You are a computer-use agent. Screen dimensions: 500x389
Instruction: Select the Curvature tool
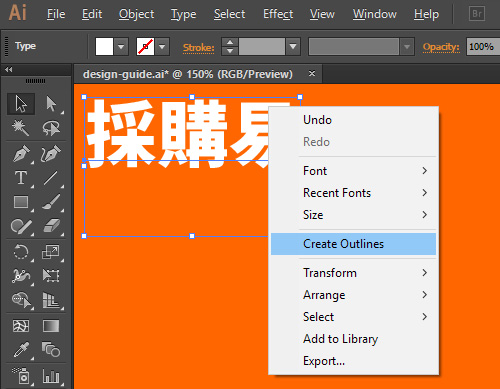coord(51,154)
